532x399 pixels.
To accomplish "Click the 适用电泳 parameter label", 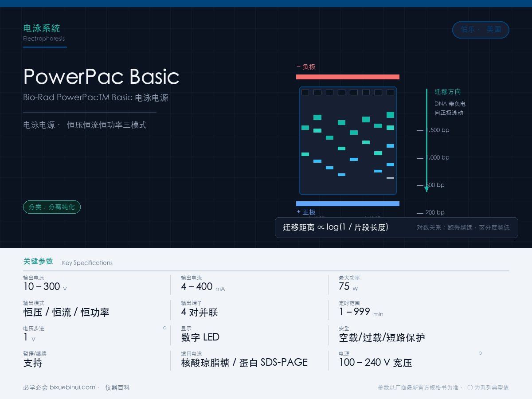I will [x=192, y=354].
